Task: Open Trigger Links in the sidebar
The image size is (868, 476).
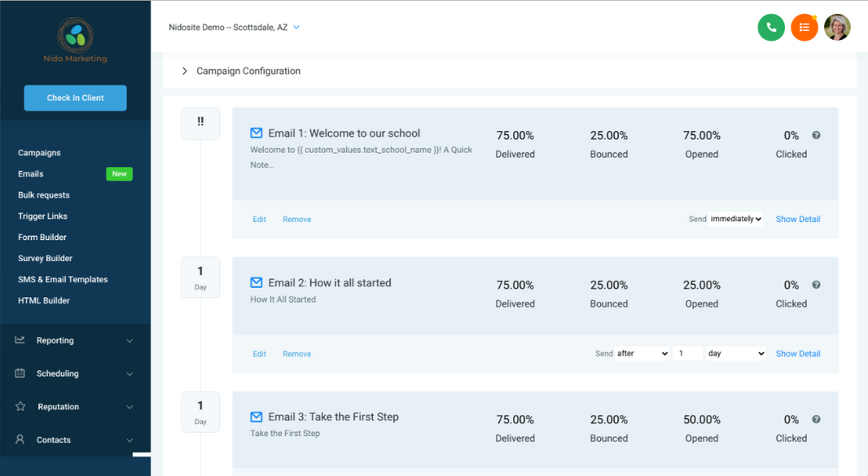Action: coord(42,216)
